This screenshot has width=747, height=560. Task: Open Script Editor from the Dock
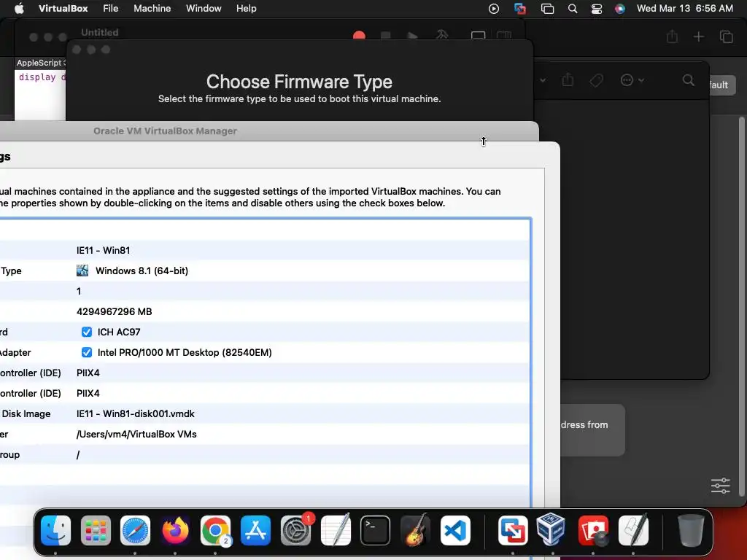tap(633, 530)
